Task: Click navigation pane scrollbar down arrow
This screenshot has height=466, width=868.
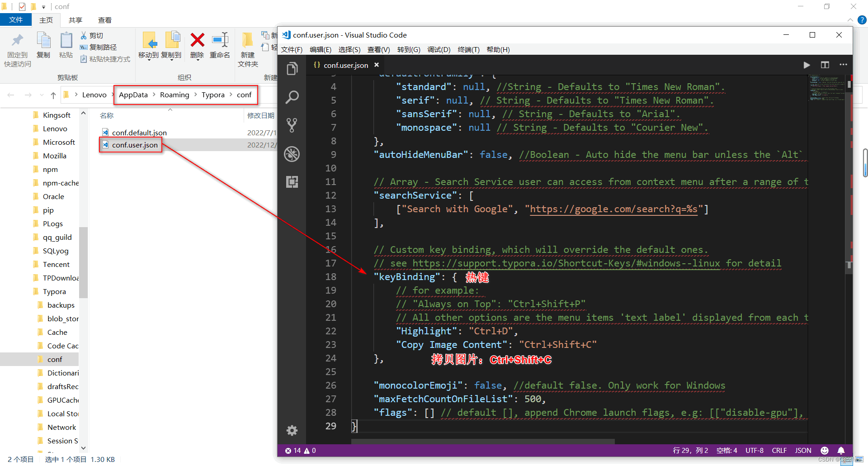Action: pyautogui.click(x=83, y=448)
